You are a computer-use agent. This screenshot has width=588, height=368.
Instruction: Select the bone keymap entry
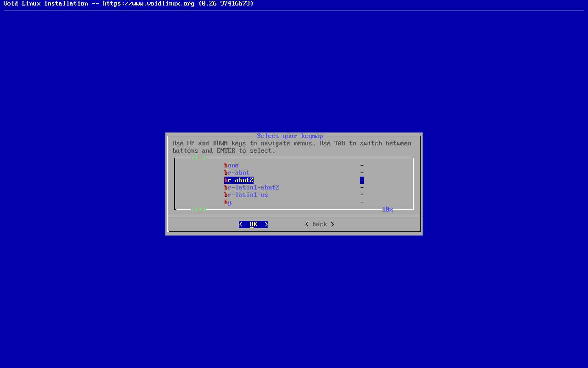point(232,166)
